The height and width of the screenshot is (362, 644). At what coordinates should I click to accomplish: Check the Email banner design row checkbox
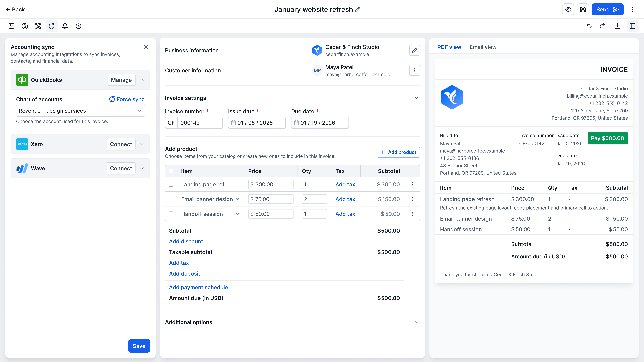[171, 199]
